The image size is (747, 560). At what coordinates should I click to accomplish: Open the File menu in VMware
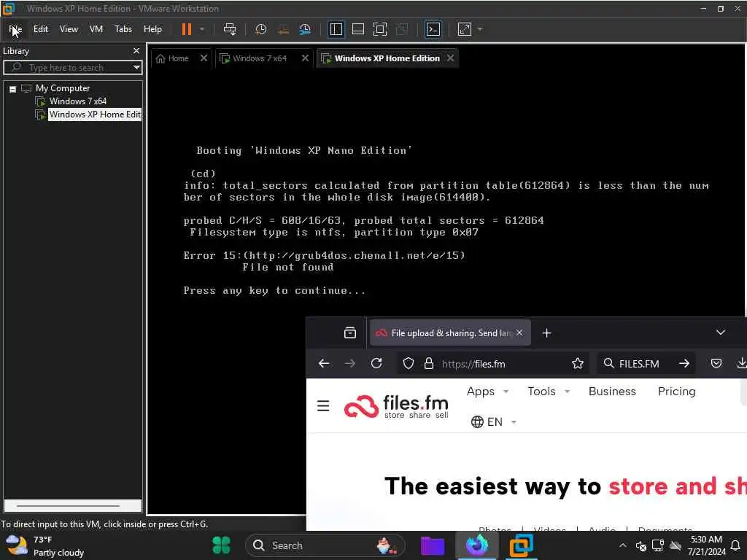click(x=15, y=29)
